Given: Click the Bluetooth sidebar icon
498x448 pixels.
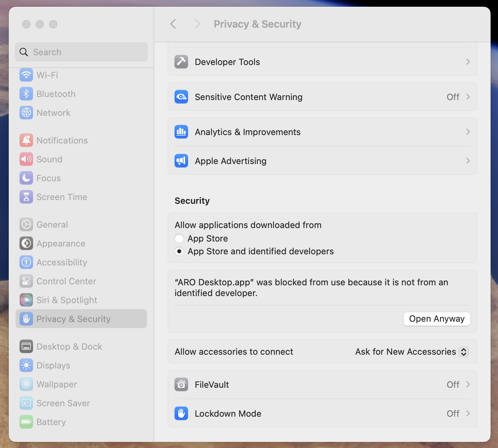Looking at the screenshot, I should tap(26, 94).
